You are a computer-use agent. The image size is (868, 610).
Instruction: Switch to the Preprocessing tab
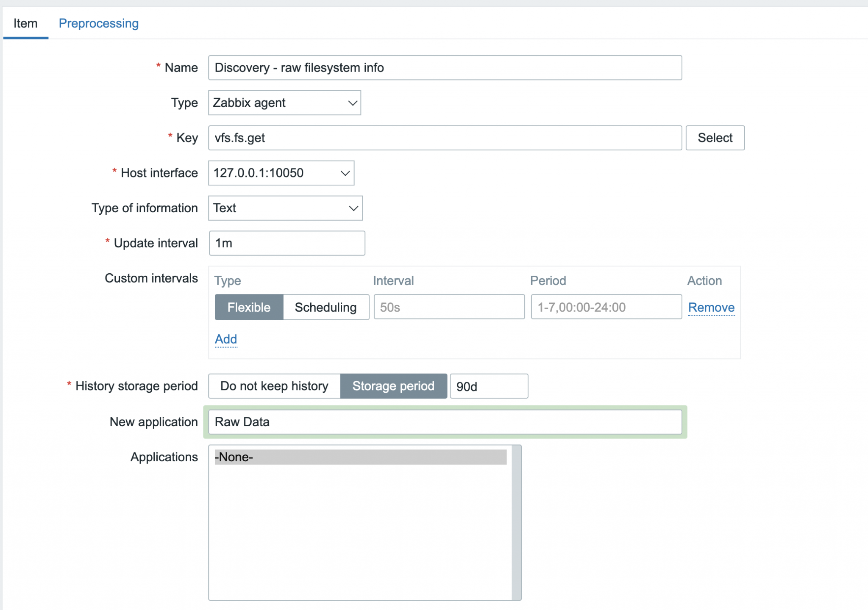98,23
